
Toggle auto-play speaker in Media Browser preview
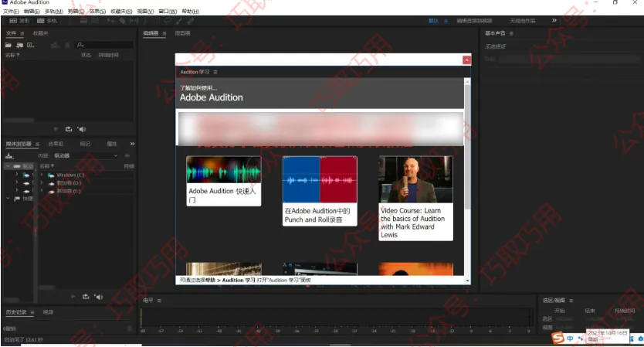98,297
